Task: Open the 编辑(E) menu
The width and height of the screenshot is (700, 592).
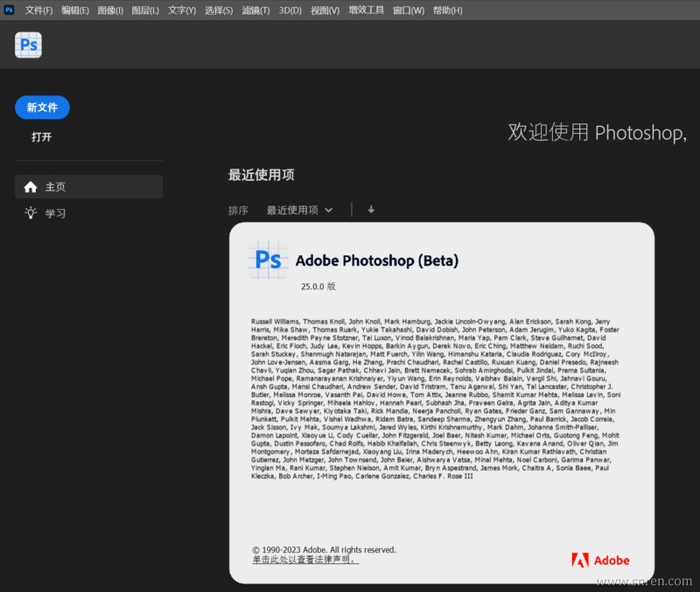Action: (x=75, y=10)
